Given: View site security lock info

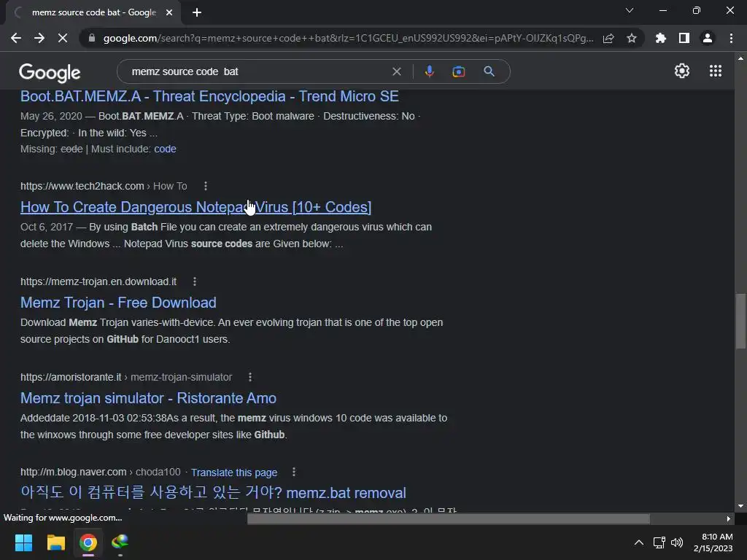Looking at the screenshot, I should [91, 38].
